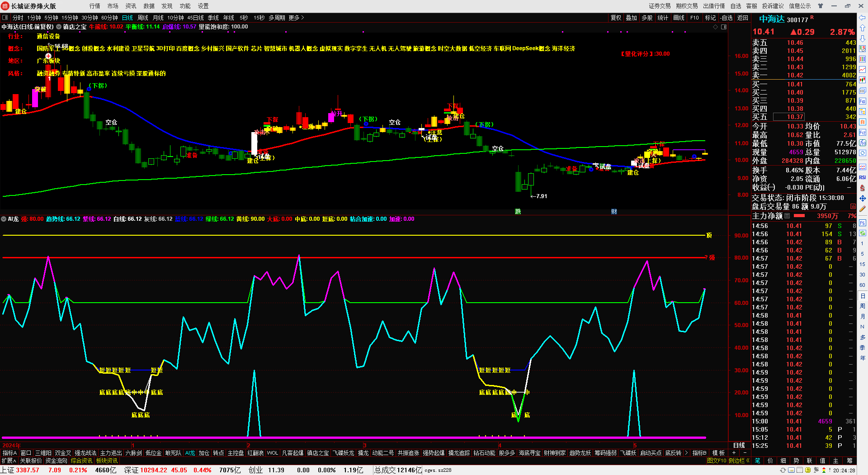Open the F10 company info sidebar icon

pyautogui.click(x=863, y=101)
